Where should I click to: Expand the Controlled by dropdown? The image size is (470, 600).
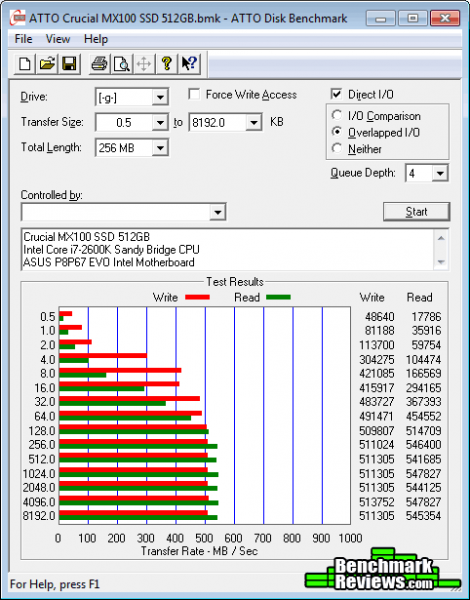coord(217,212)
